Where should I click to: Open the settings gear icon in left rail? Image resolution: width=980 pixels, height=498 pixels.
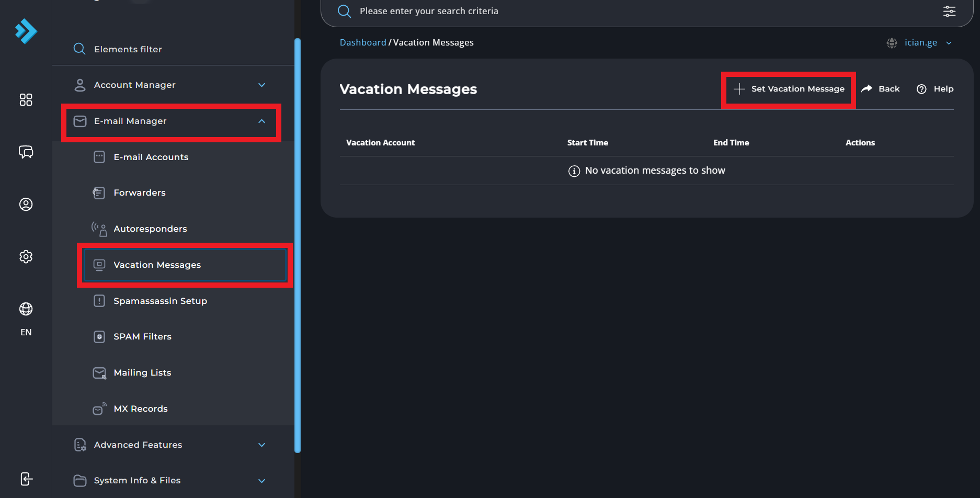click(26, 256)
